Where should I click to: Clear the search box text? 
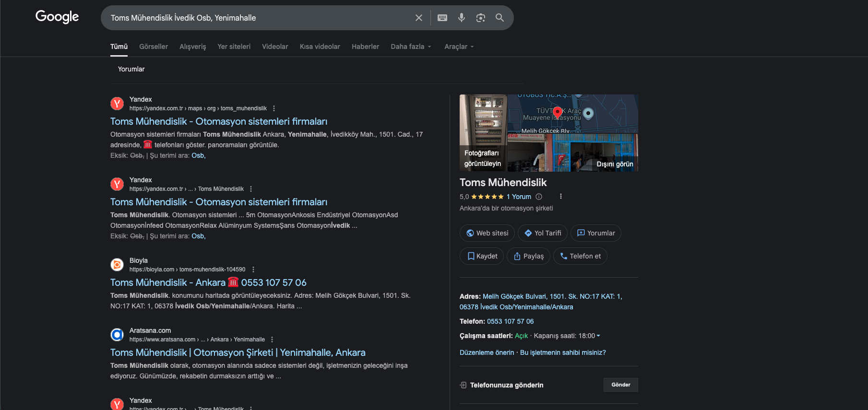tap(419, 18)
